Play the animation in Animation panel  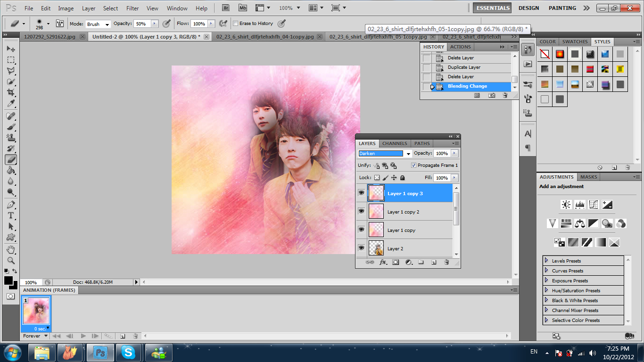coord(83,336)
